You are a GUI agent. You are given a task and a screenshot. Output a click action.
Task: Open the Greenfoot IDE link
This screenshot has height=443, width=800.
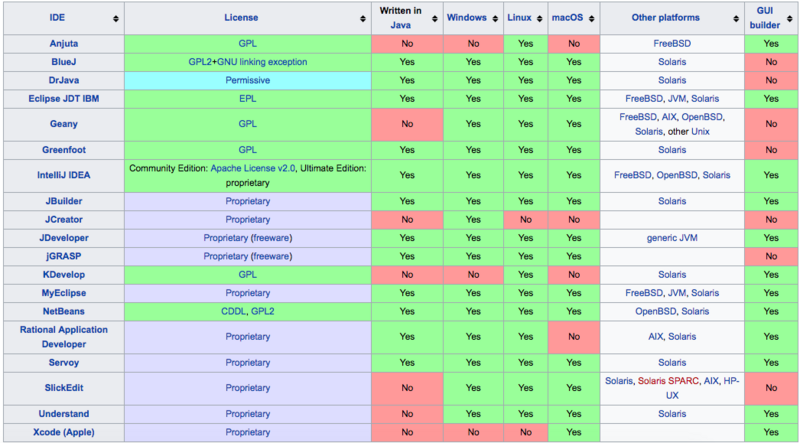pos(64,150)
